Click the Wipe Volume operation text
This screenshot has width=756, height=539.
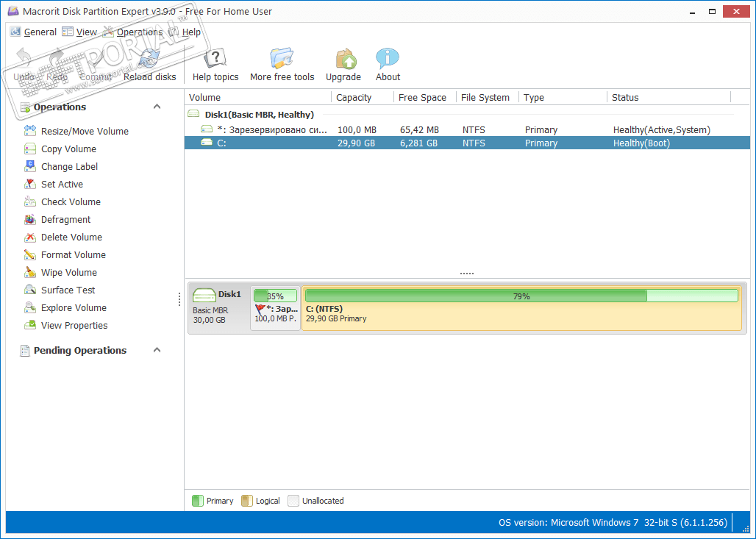[x=69, y=272]
